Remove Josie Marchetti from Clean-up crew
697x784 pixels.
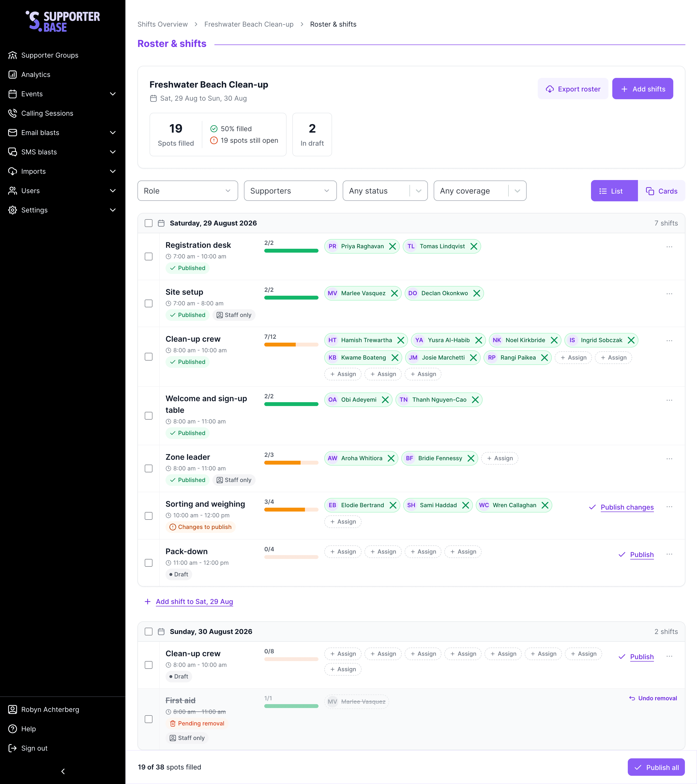(x=473, y=357)
